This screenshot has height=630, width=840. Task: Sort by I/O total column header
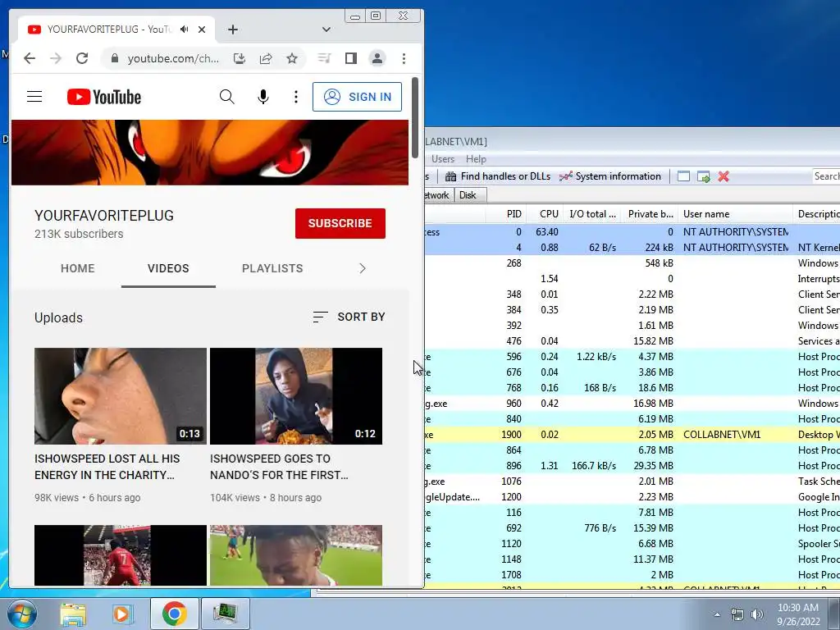pyautogui.click(x=592, y=214)
